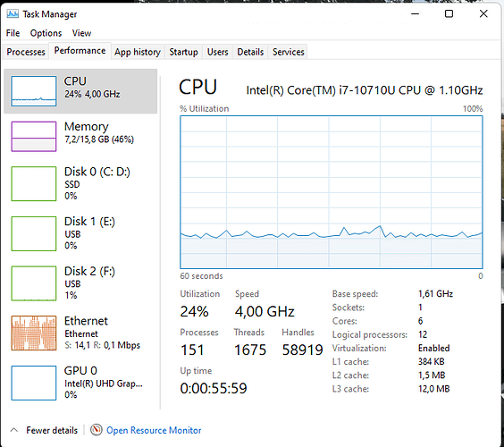
Task: Click the 58919 handles count
Action: pos(302,350)
